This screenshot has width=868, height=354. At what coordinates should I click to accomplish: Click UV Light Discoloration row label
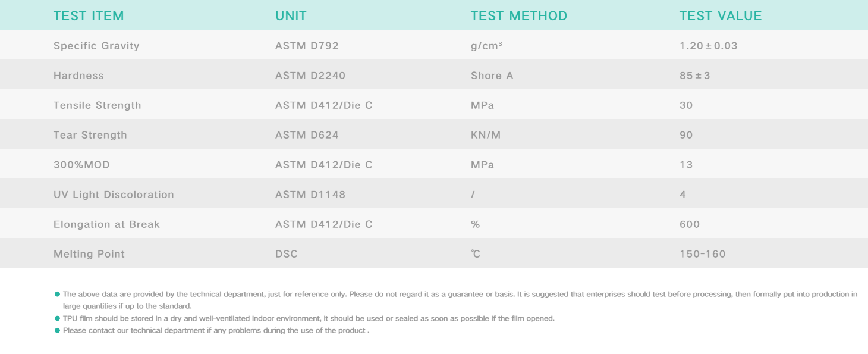pos(114,195)
